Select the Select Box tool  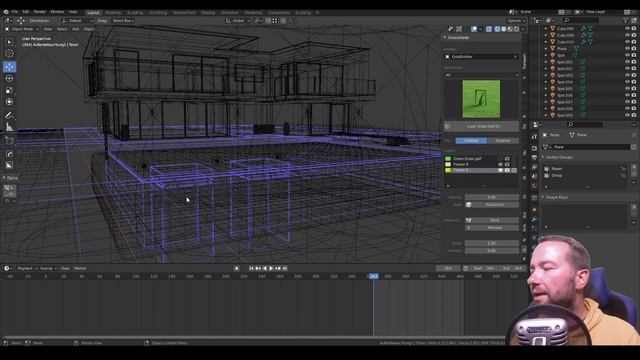click(x=9, y=42)
